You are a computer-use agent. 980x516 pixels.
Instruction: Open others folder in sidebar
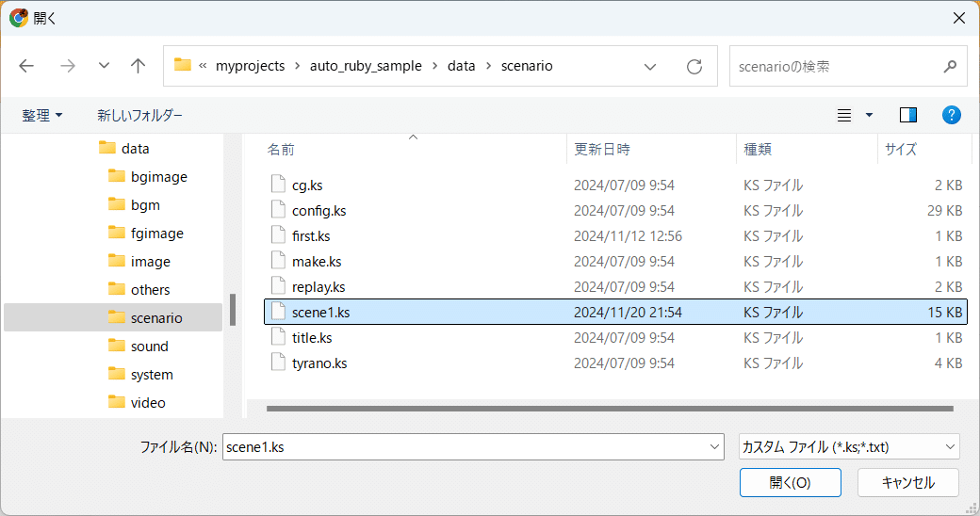coord(139,290)
